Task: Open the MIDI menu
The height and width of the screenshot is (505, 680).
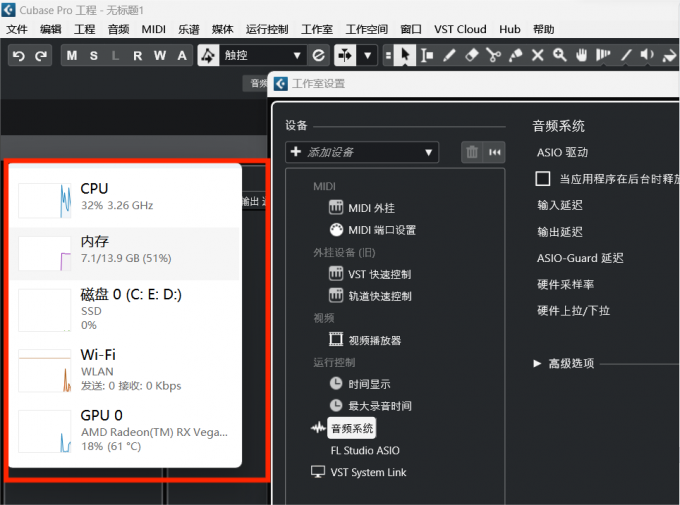Action: [x=154, y=29]
